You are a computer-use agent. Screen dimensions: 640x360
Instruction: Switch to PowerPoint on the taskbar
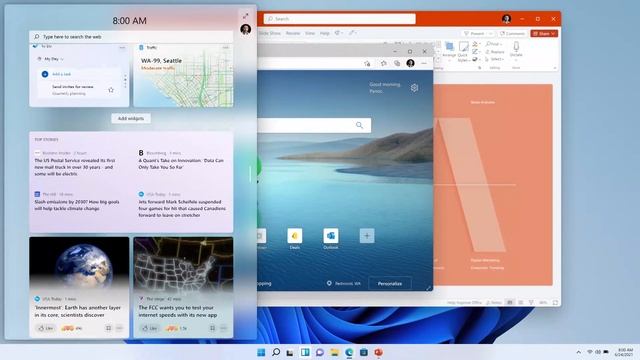point(378,352)
